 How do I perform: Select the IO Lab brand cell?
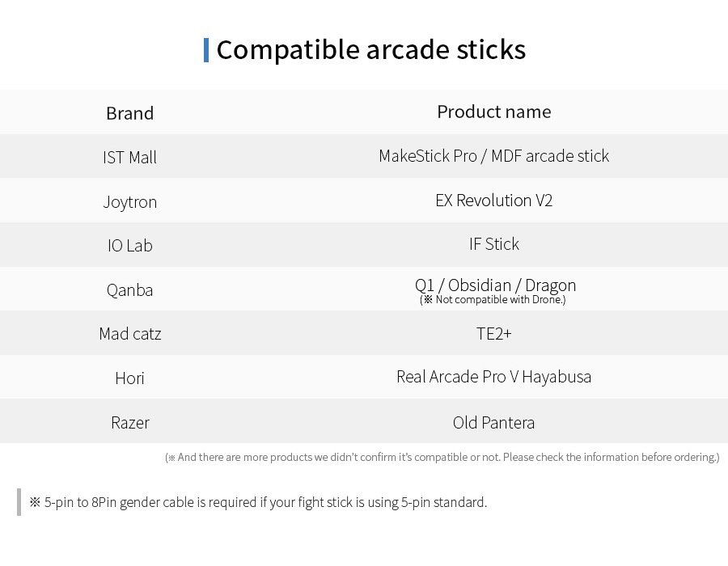click(x=130, y=246)
